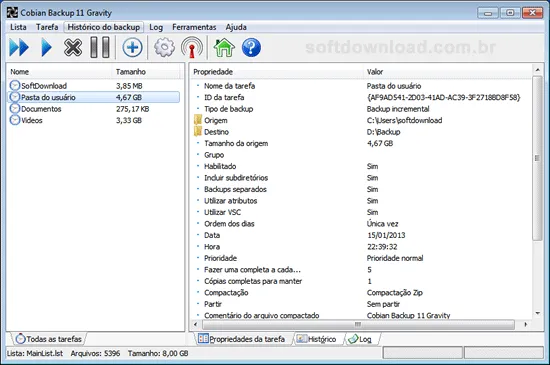Open the Ferramentas menu
This screenshot has width=550, height=365.
(194, 27)
